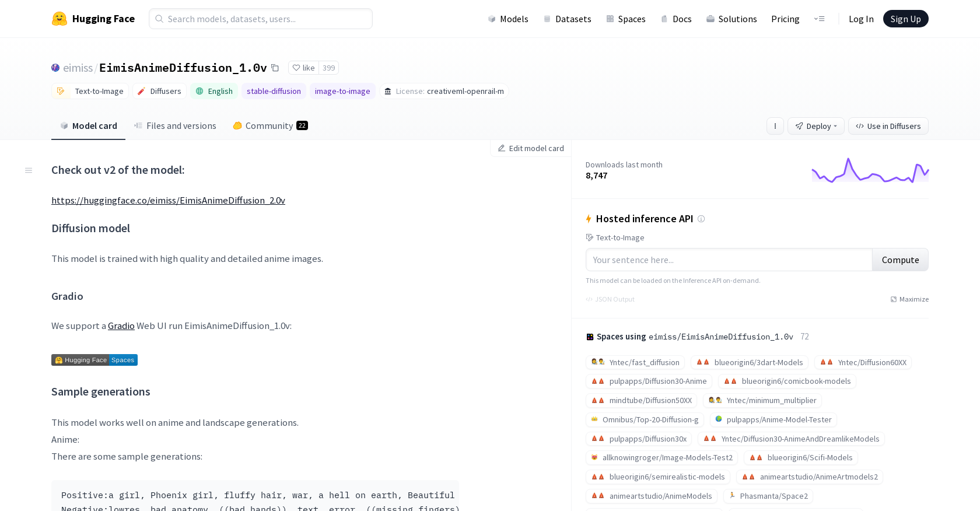This screenshot has height=511, width=980.
Task: Open the Yntec/fast_diffusion space
Action: 635,363
